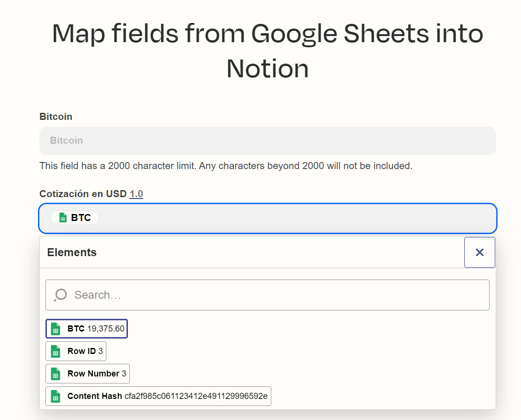Open the 1.0 link next to Cotización
The width and height of the screenshot is (521, 420).
tap(136, 194)
